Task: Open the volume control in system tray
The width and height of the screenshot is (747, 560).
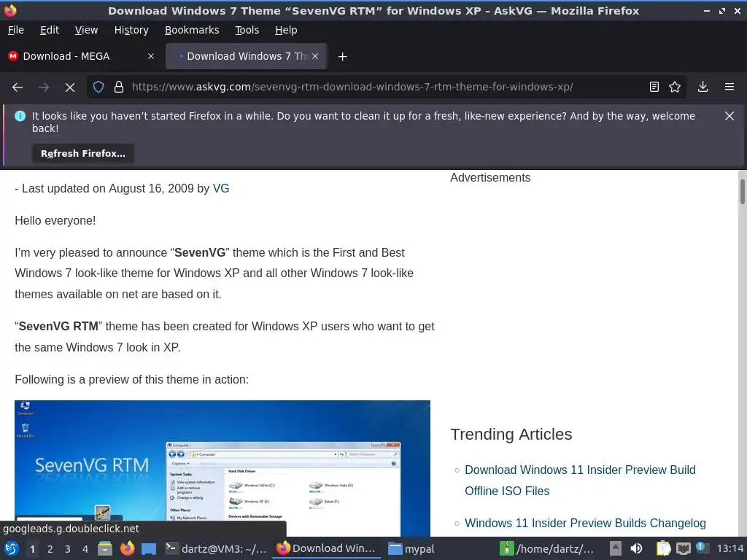Action: click(x=636, y=548)
